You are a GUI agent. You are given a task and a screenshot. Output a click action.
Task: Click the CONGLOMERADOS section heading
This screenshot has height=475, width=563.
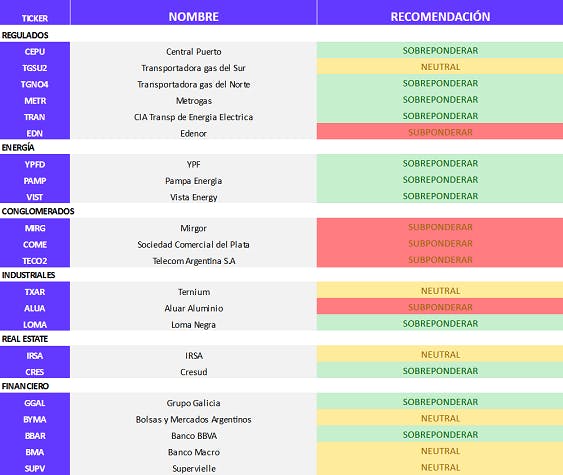point(38,211)
